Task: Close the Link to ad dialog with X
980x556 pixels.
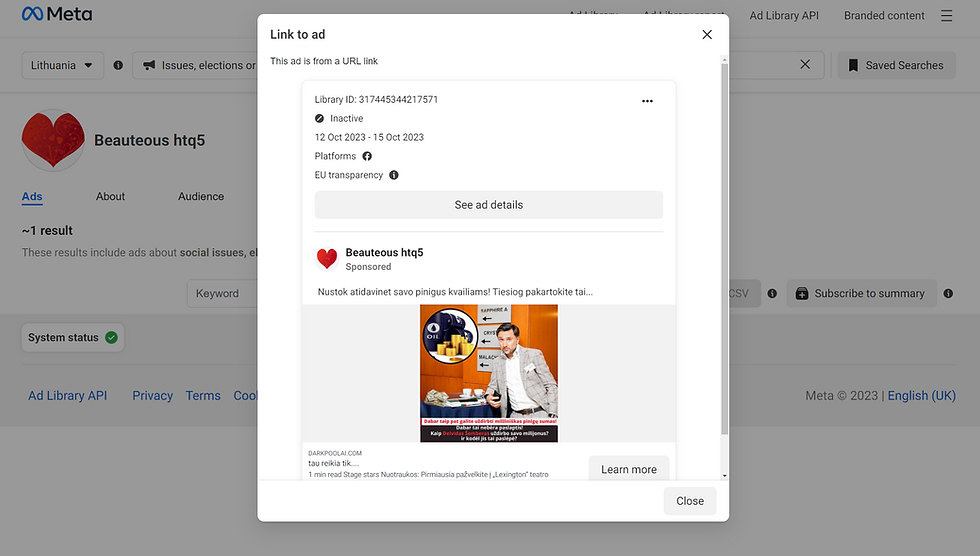Action: (707, 34)
